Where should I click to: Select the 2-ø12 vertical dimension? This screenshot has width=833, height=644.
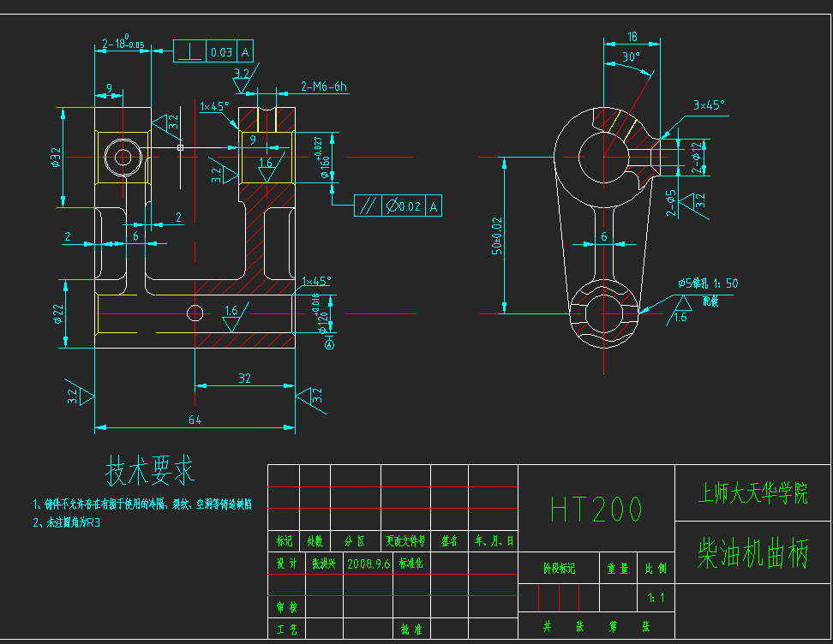[696, 158]
